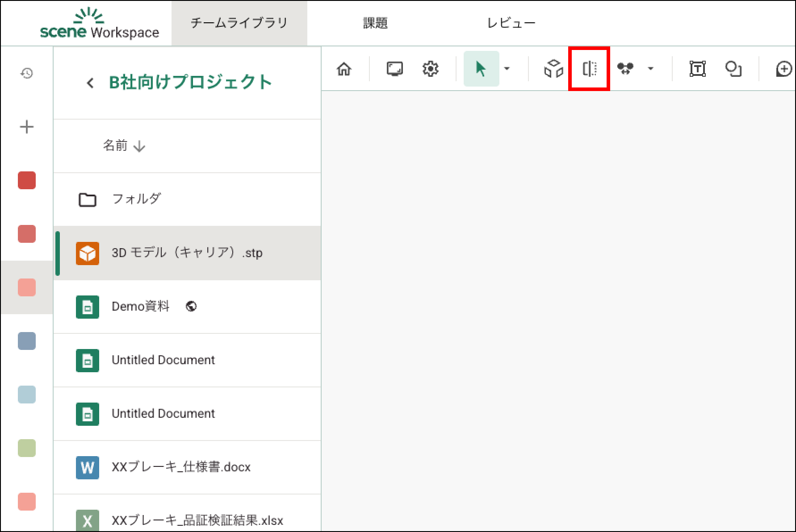
Task: Open the measurement tool dropdown arrow
Action: pyautogui.click(x=651, y=69)
